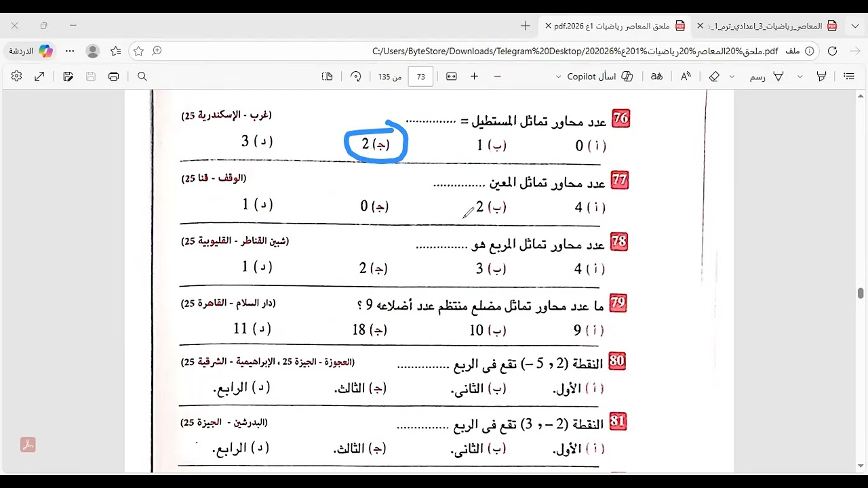Click answer '11 (د)' in question 79

click(252, 329)
